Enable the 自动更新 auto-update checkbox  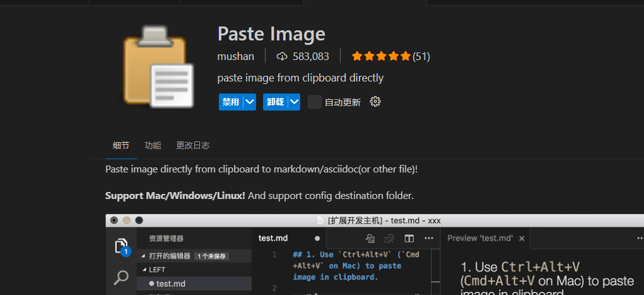[x=314, y=102]
